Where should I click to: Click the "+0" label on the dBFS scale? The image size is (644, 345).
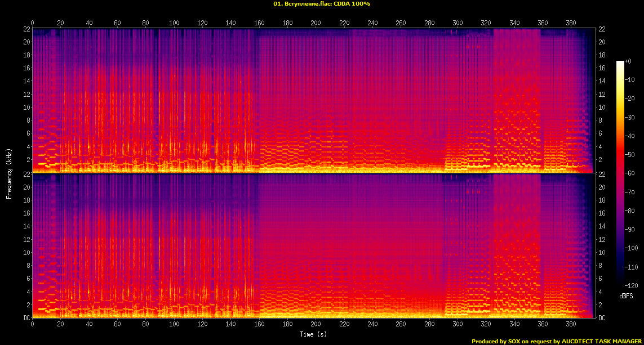click(x=628, y=61)
